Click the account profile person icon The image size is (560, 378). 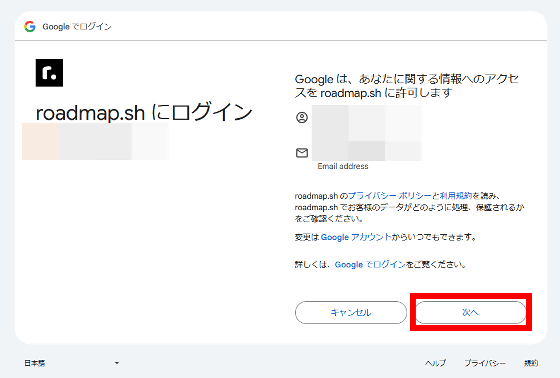point(302,118)
